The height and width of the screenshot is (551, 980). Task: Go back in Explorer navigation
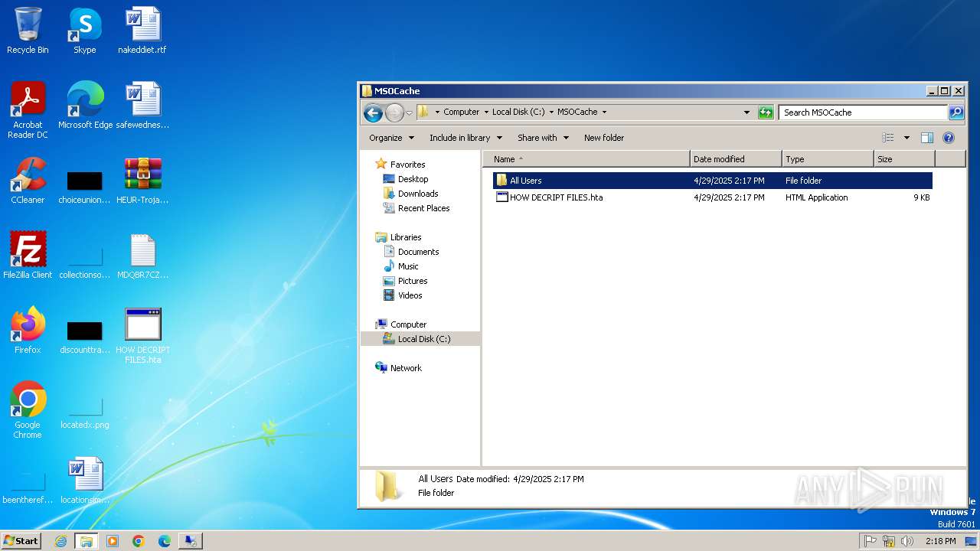click(373, 112)
